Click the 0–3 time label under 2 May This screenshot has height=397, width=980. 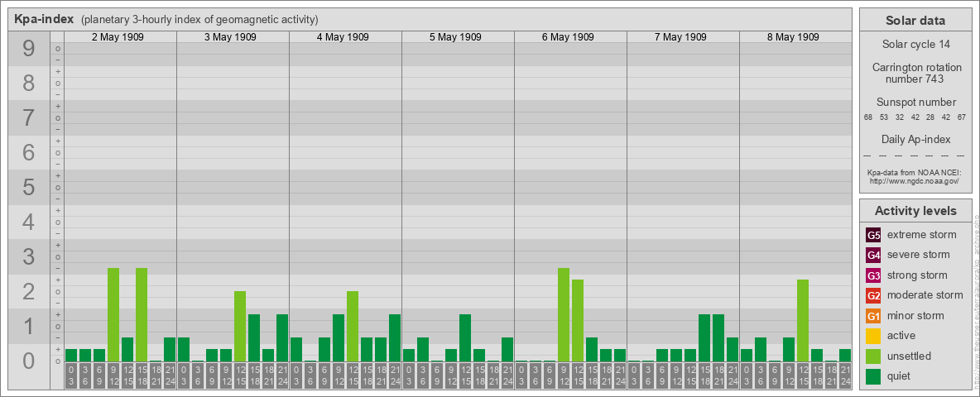click(x=70, y=376)
